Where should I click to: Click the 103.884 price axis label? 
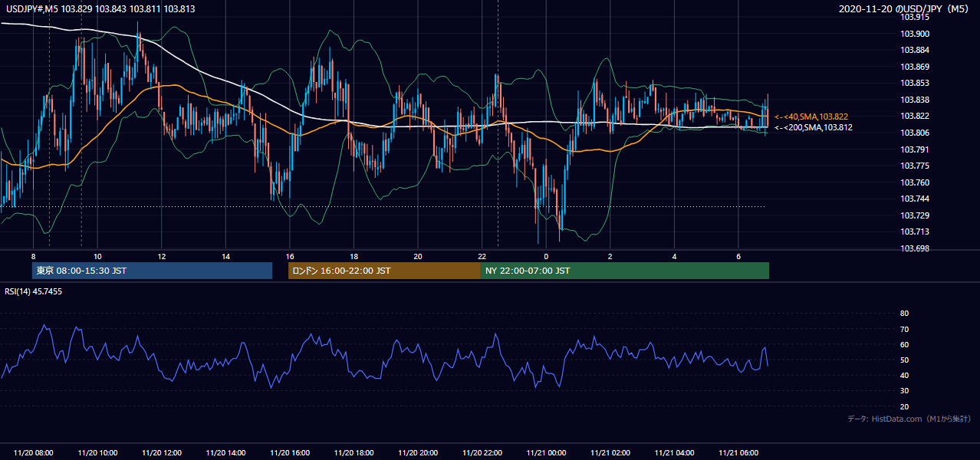pyautogui.click(x=915, y=50)
